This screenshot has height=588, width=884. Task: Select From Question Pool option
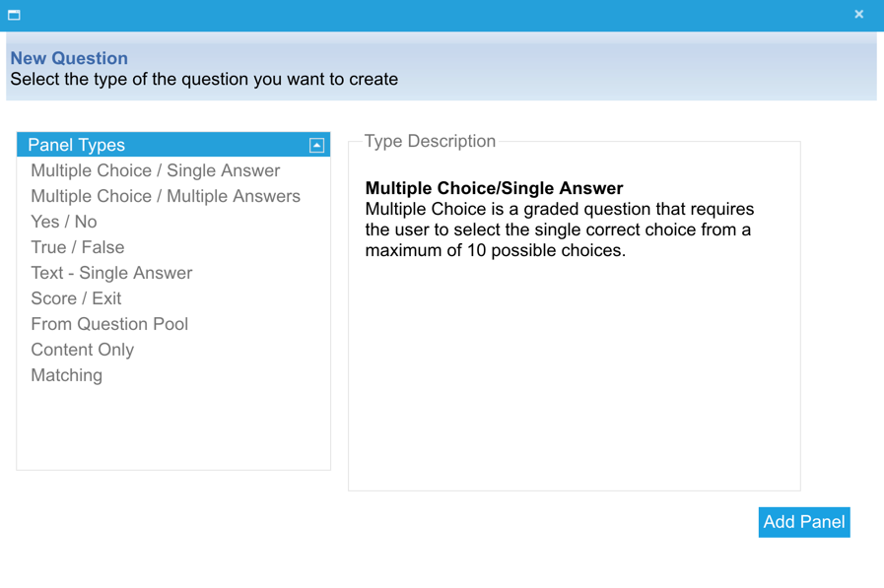(x=109, y=324)
